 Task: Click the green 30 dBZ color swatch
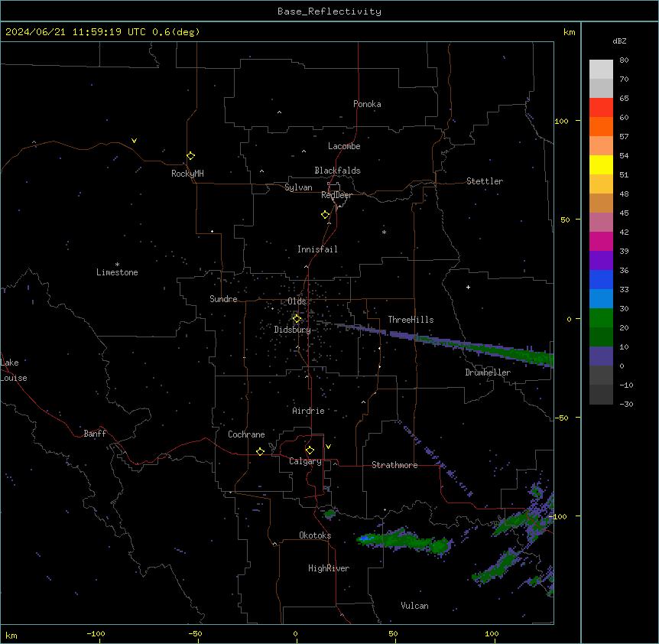[x=601, y=318]
